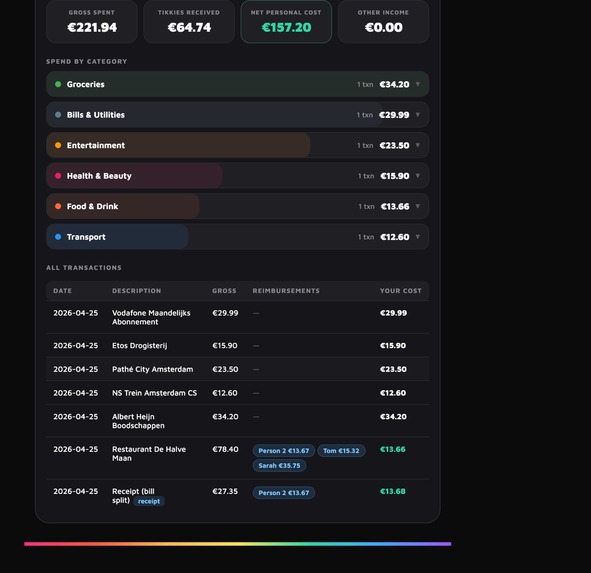Open the Gross Spent €221.94 card

pos(92,22)
